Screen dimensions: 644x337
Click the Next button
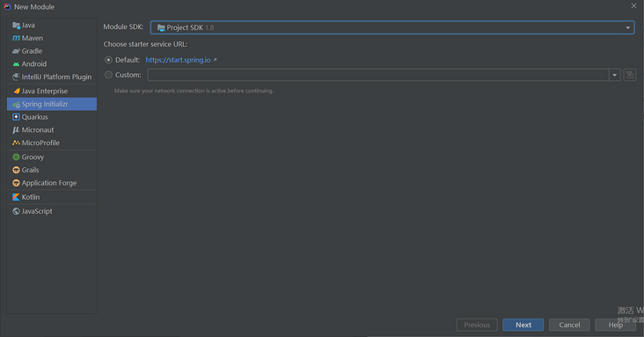tap(523, 325)
